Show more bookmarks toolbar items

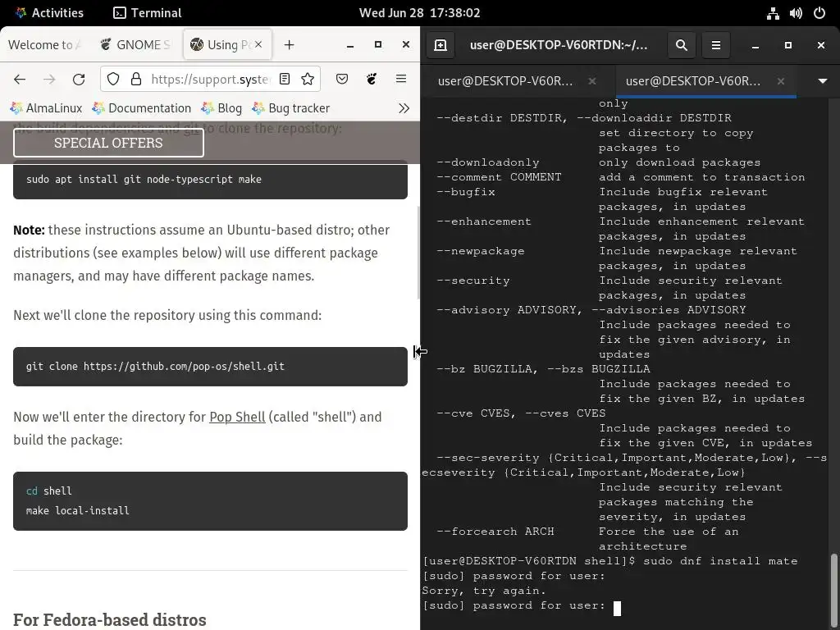click(x=404, y=108)
